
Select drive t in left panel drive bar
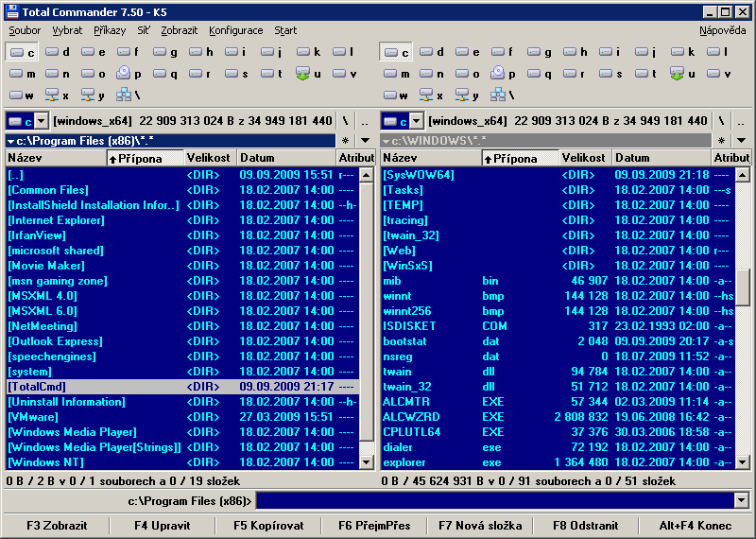(x=272, y=74)
